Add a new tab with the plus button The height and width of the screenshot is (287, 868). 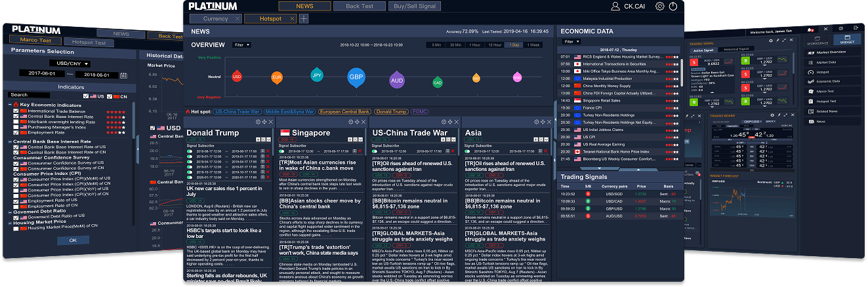tap(304, 19)
